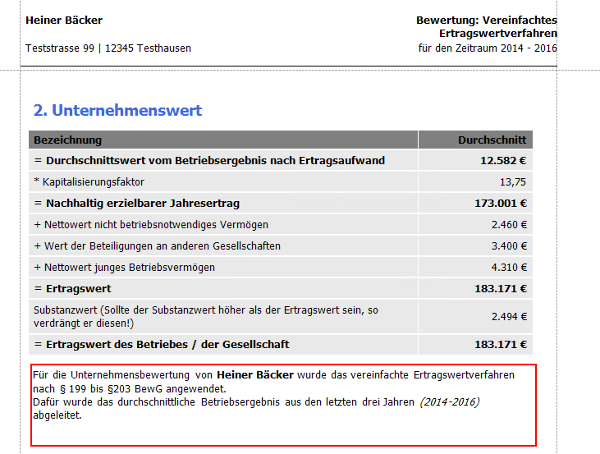Click the italic '(2014-2016)' text
The width and height of the screenshot is (600, 454).
point(449,402)
